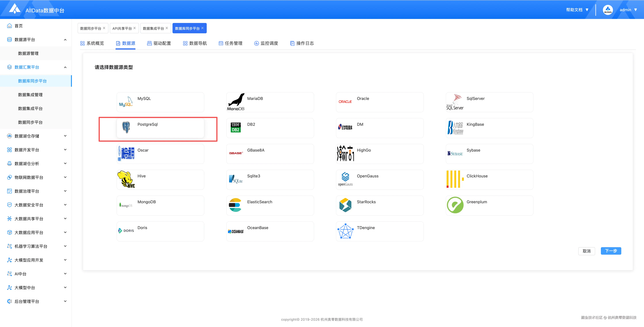Choose the SQLite feather logo
The width and height of the screenshot is (644, 327).
tap(235, 179)
